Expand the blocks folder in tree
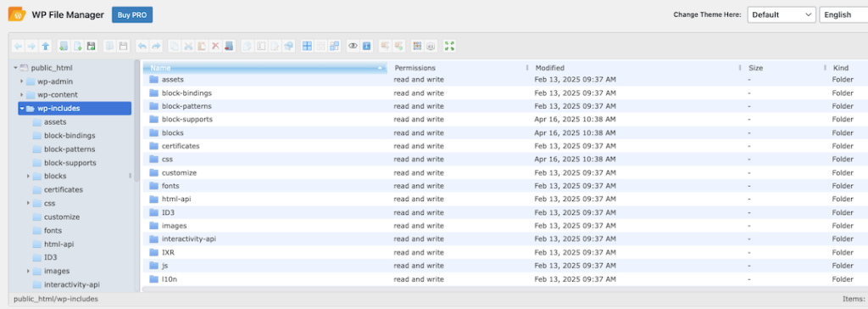 coord(28,177)
